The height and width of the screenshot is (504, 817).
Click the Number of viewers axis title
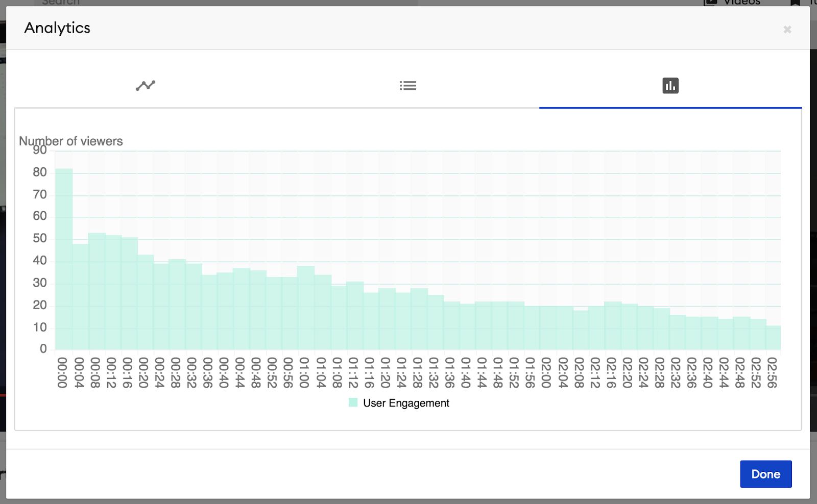pyautogui.click(x=71, y=141)
